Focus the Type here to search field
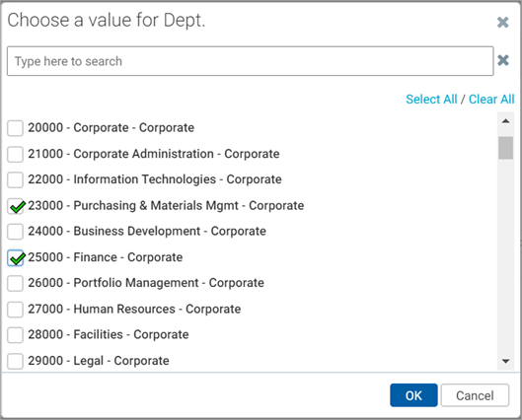 point(250,61)
